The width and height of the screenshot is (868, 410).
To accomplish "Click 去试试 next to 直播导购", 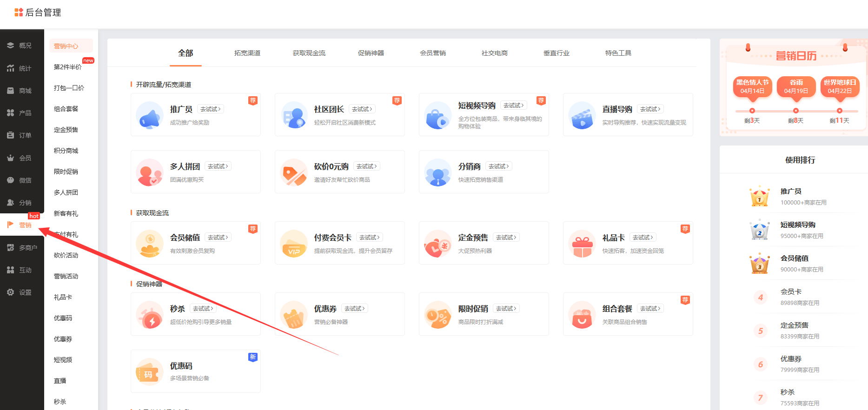I will pos(650,109).
